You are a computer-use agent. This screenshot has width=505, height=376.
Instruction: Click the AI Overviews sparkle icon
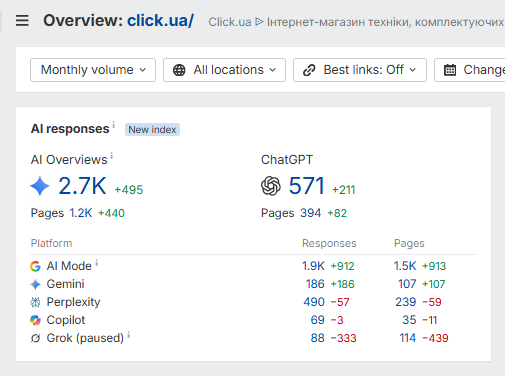pyautogui.click(x=40, y=186)
